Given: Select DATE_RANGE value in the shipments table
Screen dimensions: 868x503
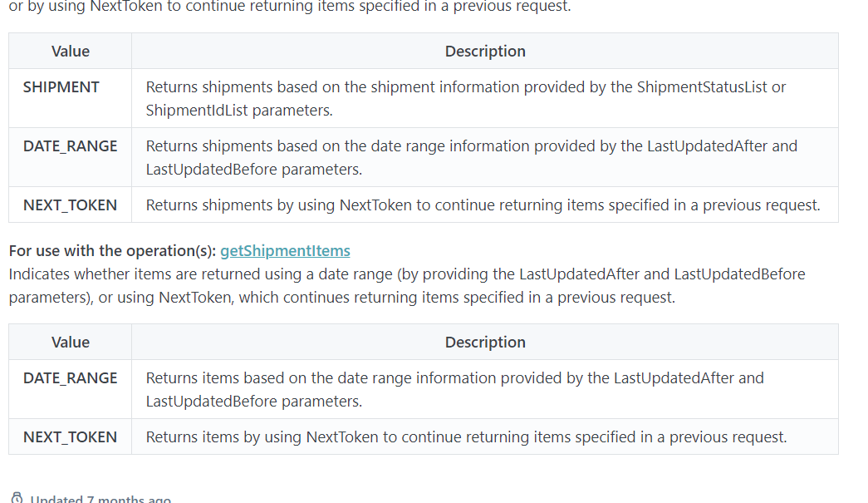Looking at the screenshot, I should point(70,146).
